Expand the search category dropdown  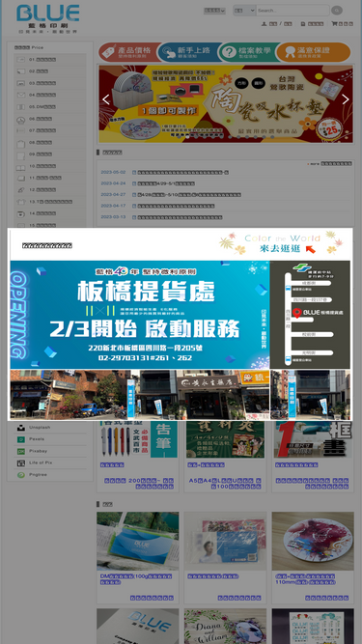coord(244,11)
